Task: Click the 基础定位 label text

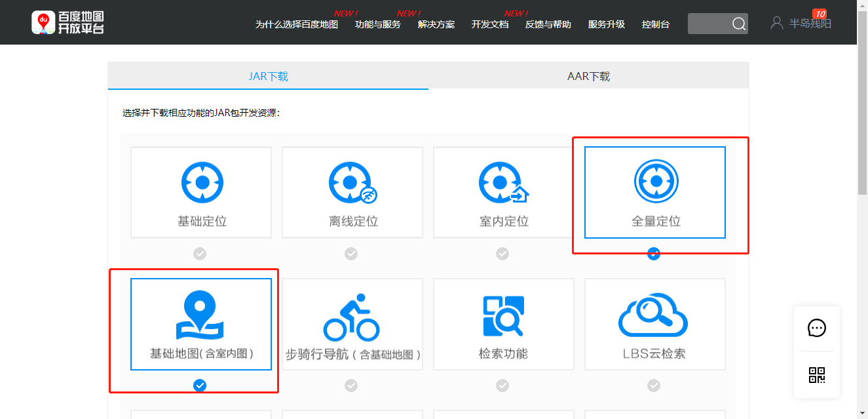Action: [202, 222]
